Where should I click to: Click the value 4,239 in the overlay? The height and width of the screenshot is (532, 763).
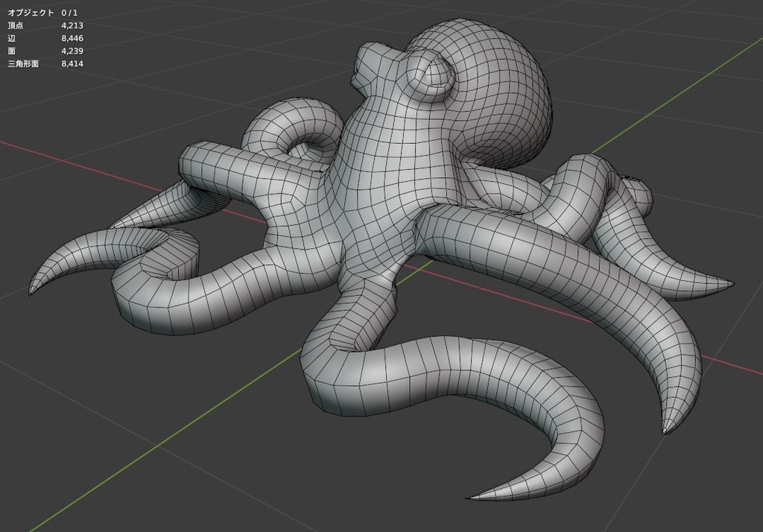click(72, 51)
